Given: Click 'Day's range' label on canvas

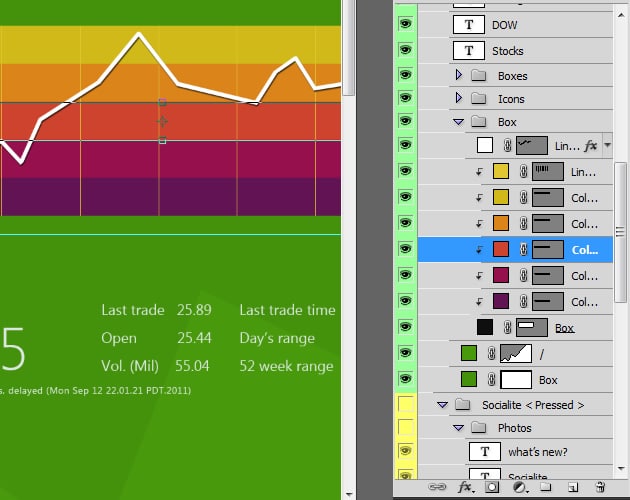Looking at the screenshot, I should coord(277,338).
